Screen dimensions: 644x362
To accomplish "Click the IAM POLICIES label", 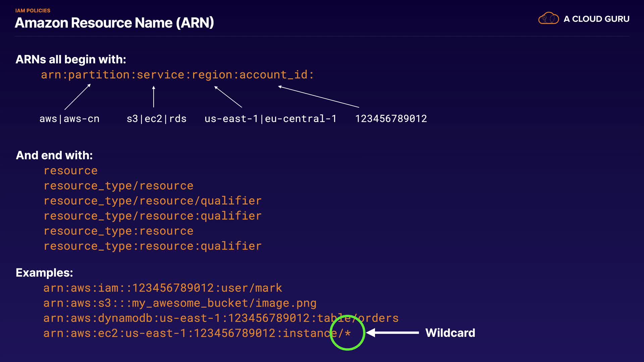I will [33, 11].
